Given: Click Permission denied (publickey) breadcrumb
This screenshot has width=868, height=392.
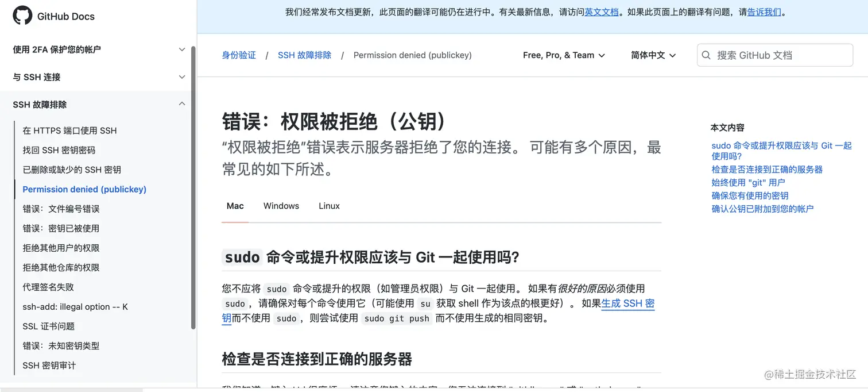Looking at the screenshot, I should point(412,55).
